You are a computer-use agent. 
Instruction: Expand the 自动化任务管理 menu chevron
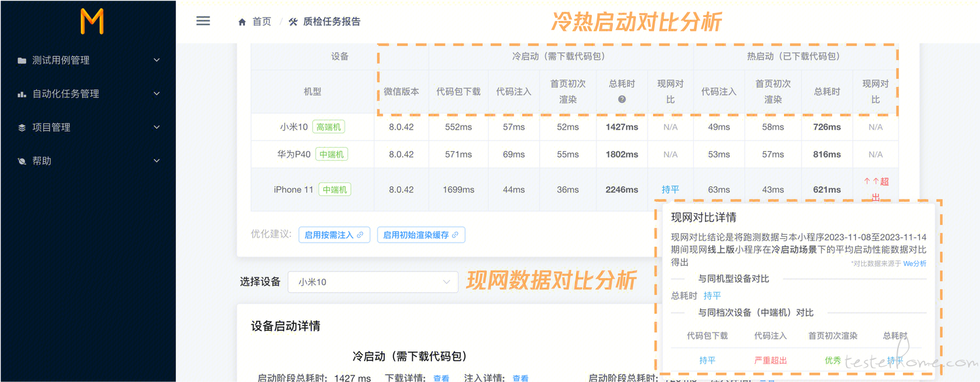coord(157,94)
